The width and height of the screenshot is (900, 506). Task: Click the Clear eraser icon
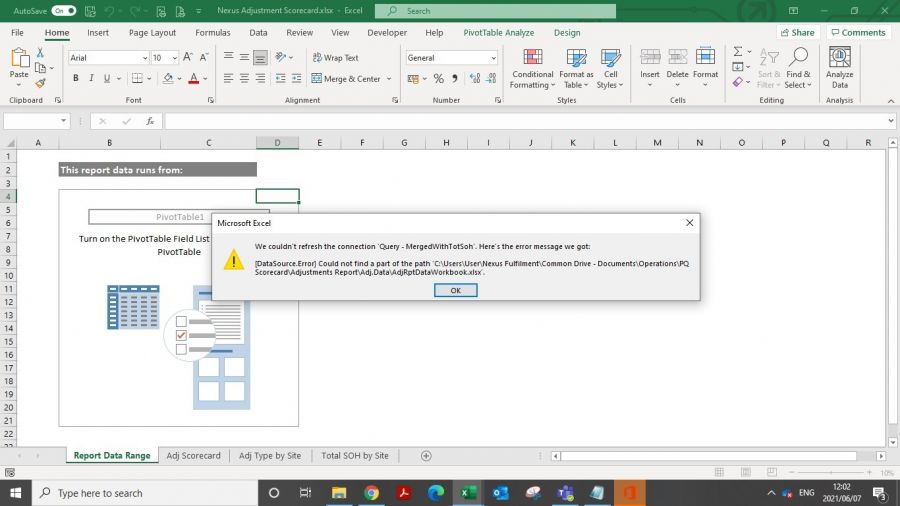pos(738,82)
